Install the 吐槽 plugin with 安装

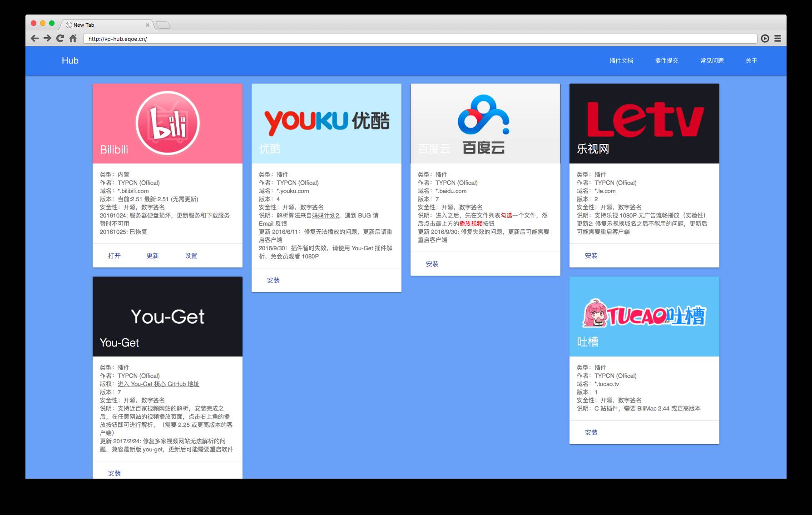591,432
